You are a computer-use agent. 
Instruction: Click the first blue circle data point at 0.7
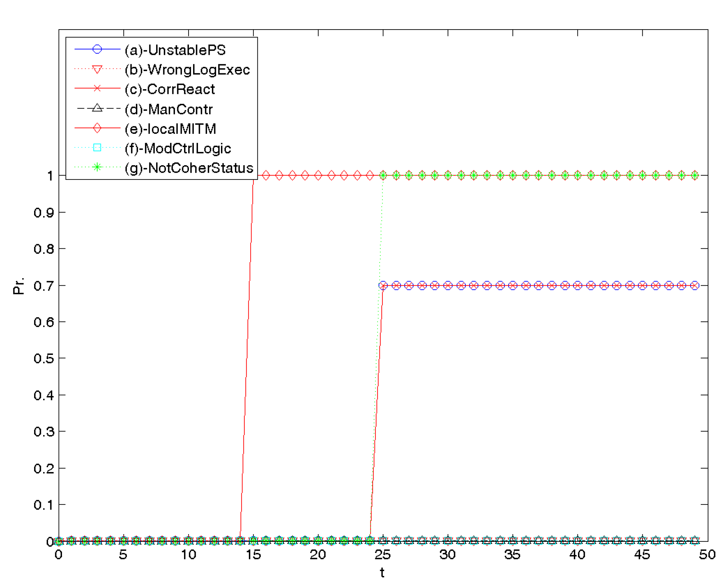(383, 286)
